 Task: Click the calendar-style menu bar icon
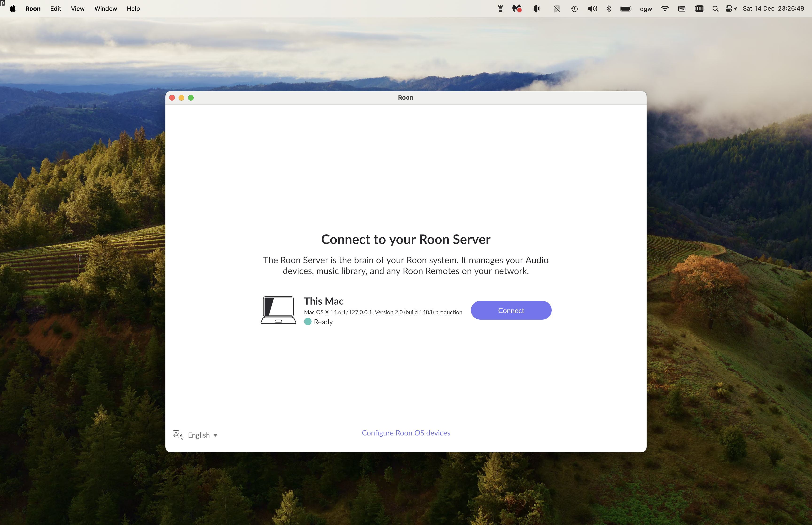pyautogui.click(x=682, y=9)
